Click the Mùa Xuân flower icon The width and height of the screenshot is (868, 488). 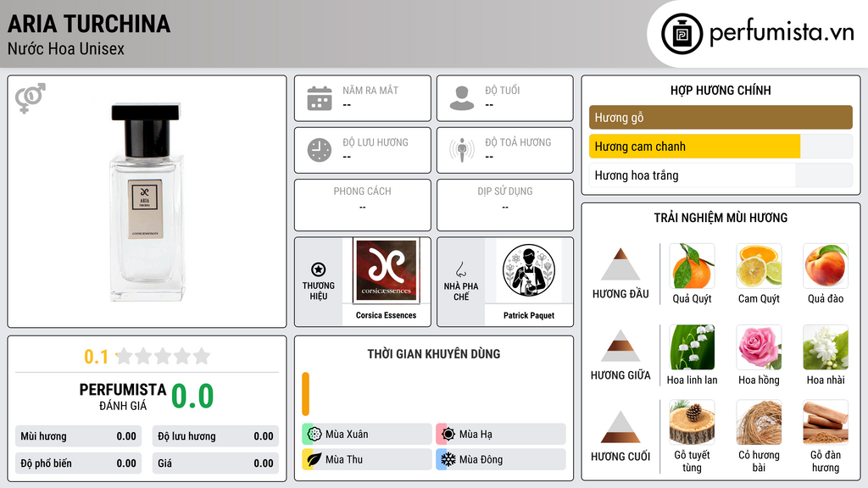pyautogui.click(x=314, y=434)
